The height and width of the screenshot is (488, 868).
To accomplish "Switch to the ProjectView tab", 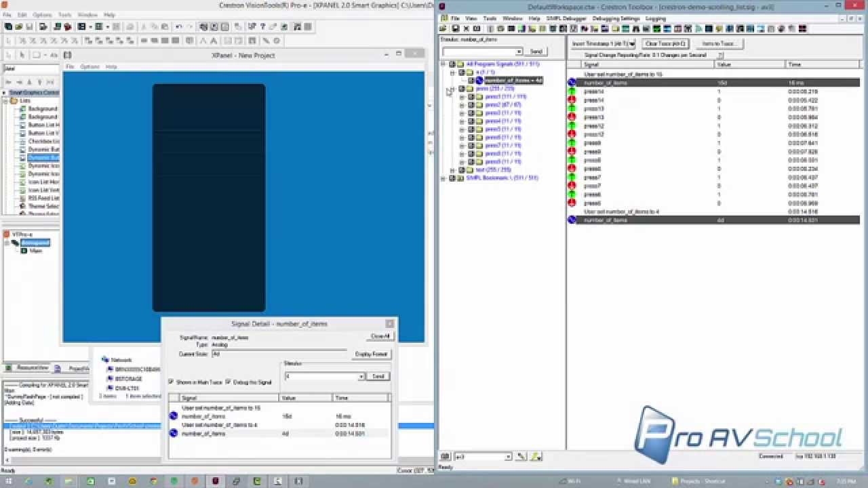I will click(72, 368).
